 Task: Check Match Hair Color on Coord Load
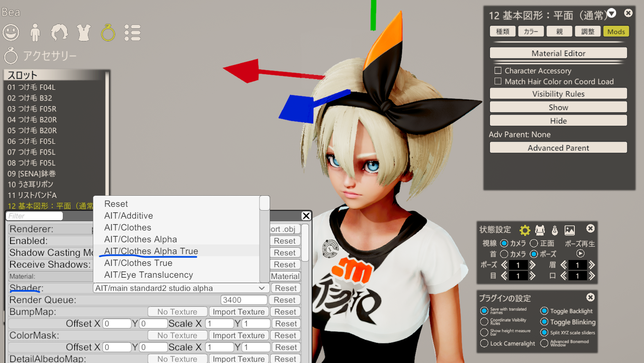[498, 81]
